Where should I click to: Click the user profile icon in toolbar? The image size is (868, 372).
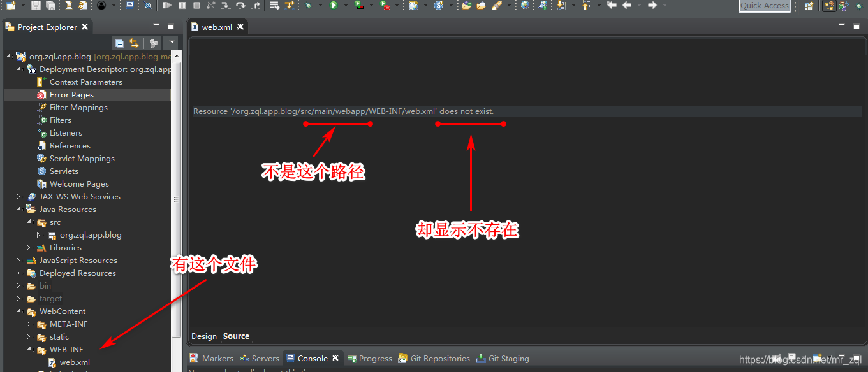tap(101, 5)
